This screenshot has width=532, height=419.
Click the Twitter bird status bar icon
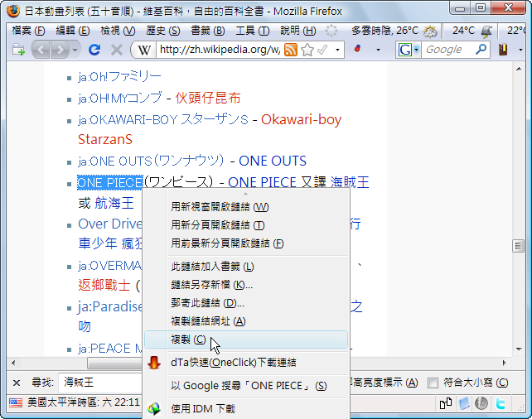tap(501, 403)
